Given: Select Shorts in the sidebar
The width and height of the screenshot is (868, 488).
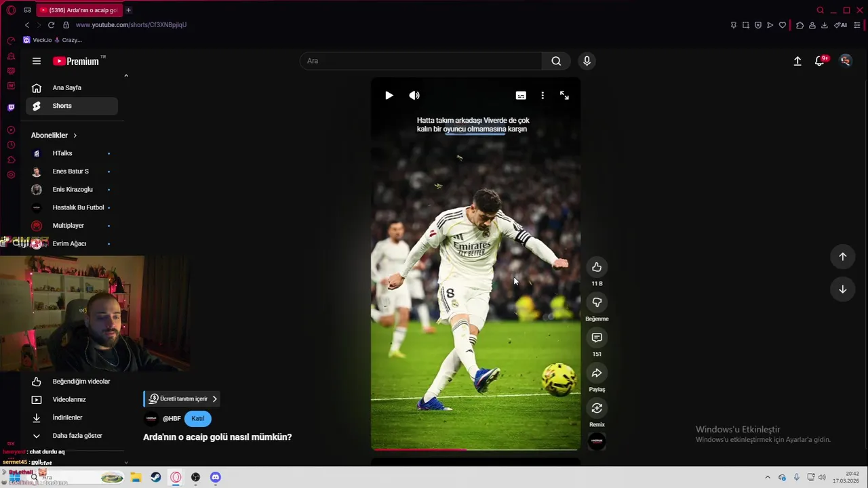Looking at the screenshot, I should pos(72,106).
